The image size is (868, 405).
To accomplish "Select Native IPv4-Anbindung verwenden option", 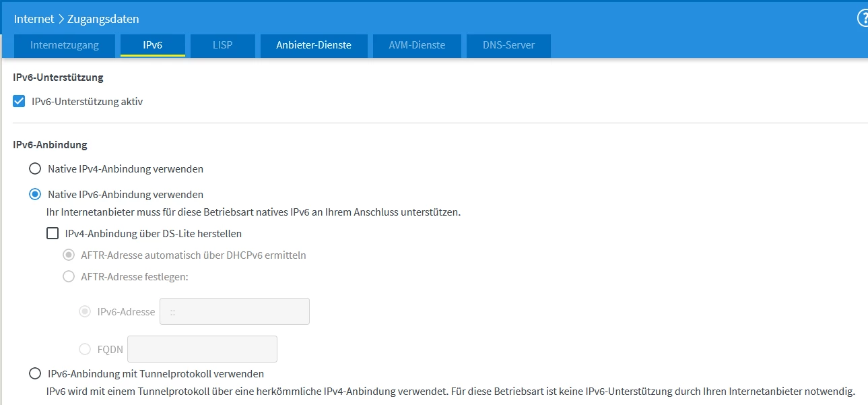I will pyautogui.click(x=35, y=168).
